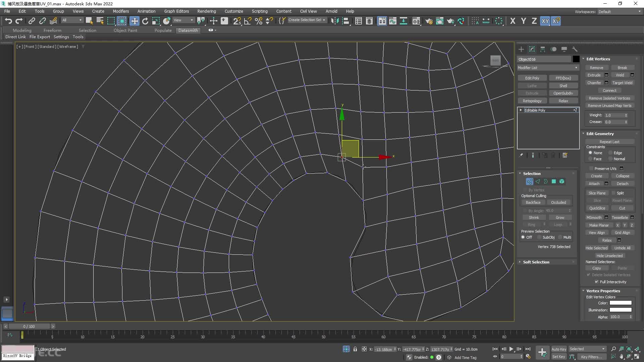
Task: Expand the Editable Poly stack entry
Action: point(521,110)
